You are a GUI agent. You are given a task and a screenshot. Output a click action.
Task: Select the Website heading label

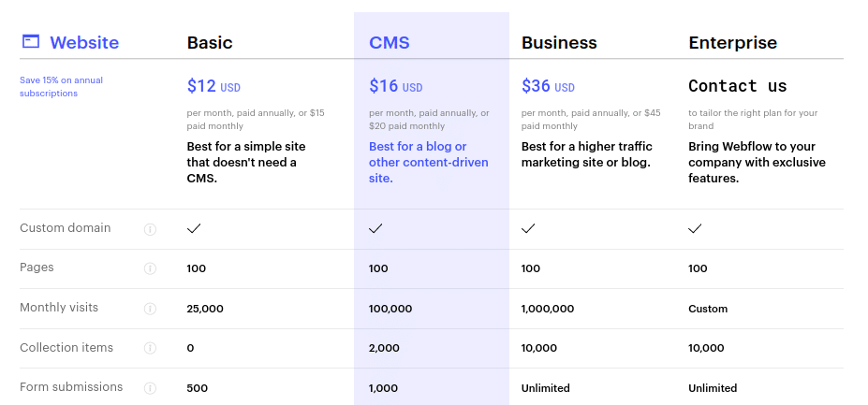tap(84, 43)
